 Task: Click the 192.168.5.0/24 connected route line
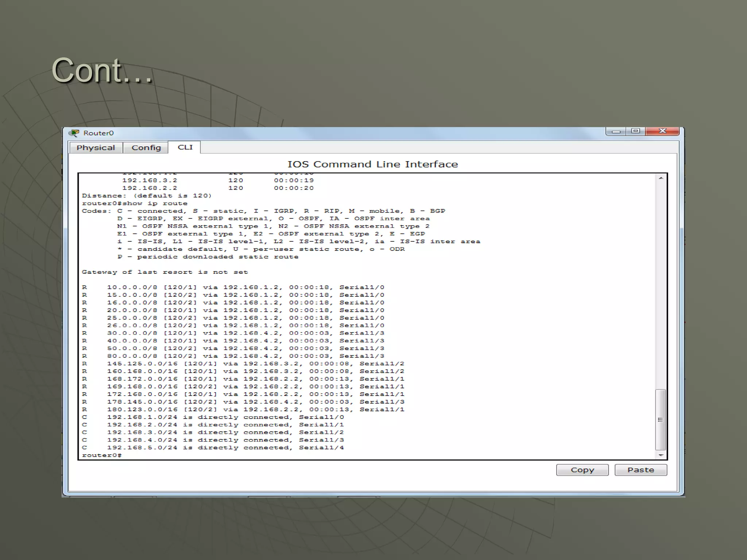pos(213,448)
